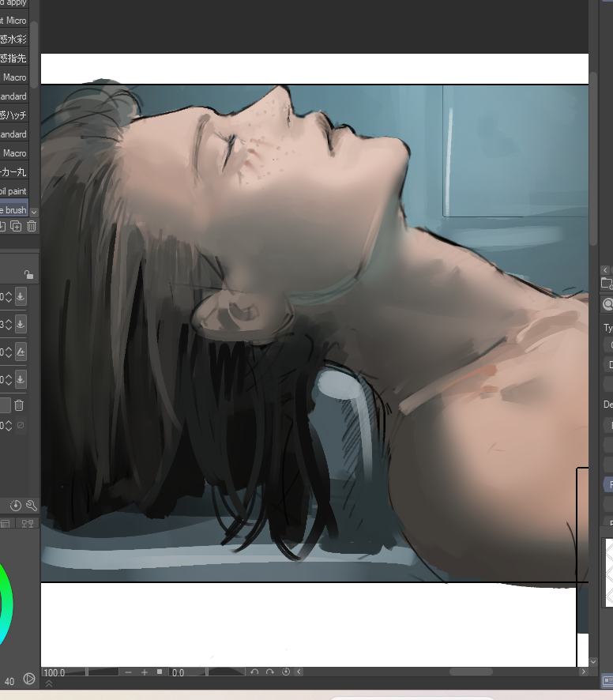
Task: Open dynamics settings beside value 3
Action: (21, 324)
